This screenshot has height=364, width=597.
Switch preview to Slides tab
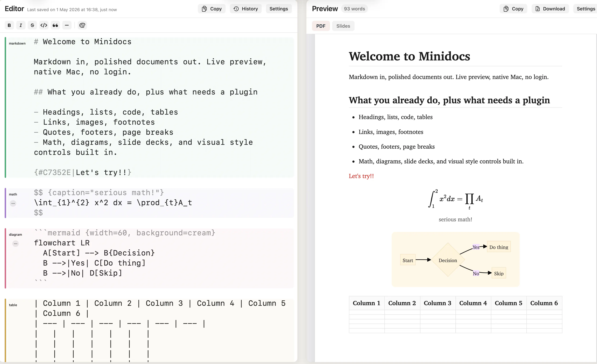point(343,26)
